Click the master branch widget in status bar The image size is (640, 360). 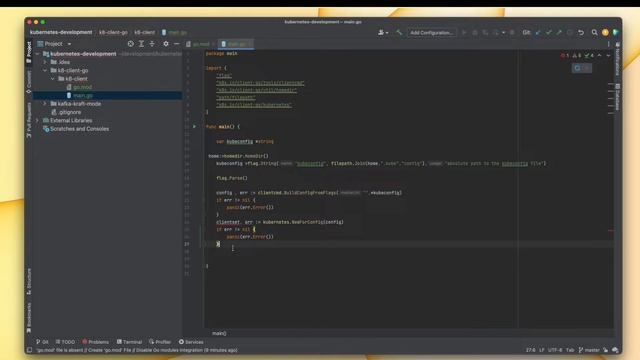(589, 350)
